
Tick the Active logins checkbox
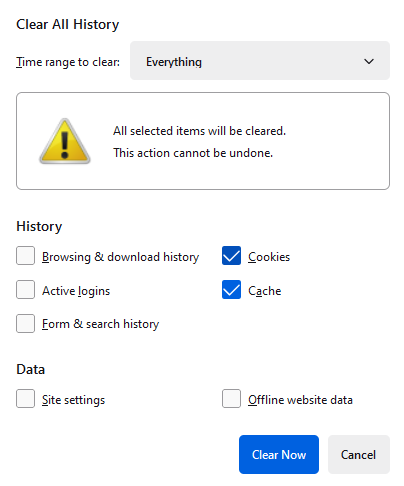[25, 289]
